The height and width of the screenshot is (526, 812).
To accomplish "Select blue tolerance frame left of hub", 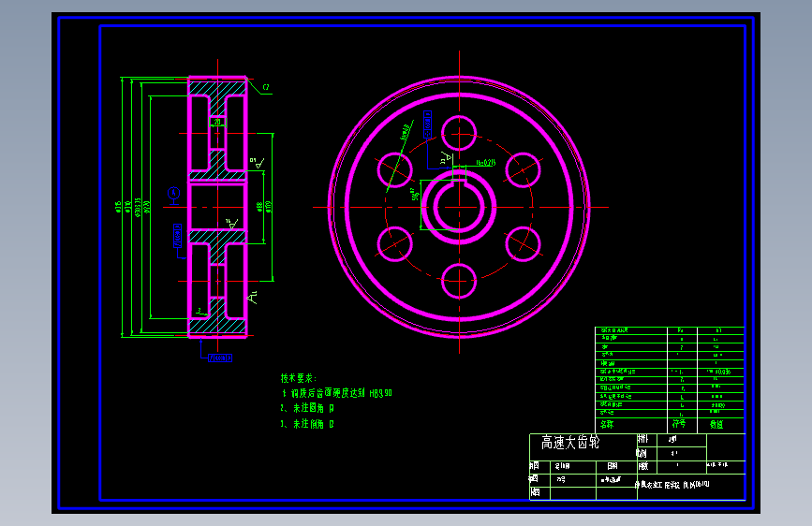I will (x=177, y=236).
